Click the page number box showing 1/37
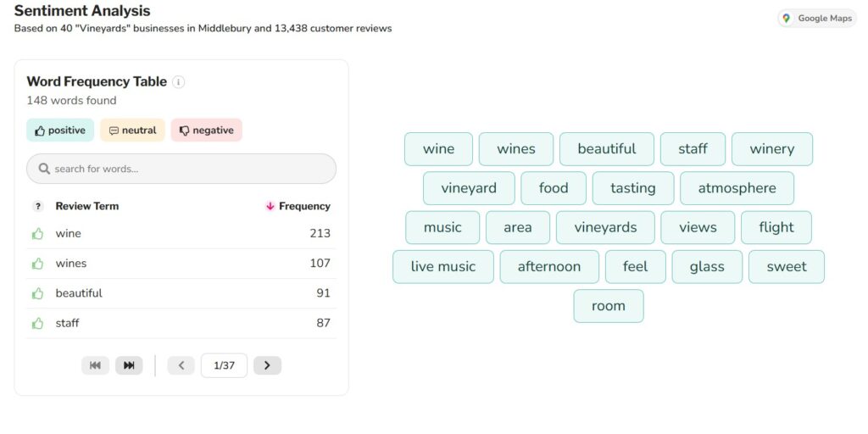Viewport: 868px width, 434px height. coord(224,365)
